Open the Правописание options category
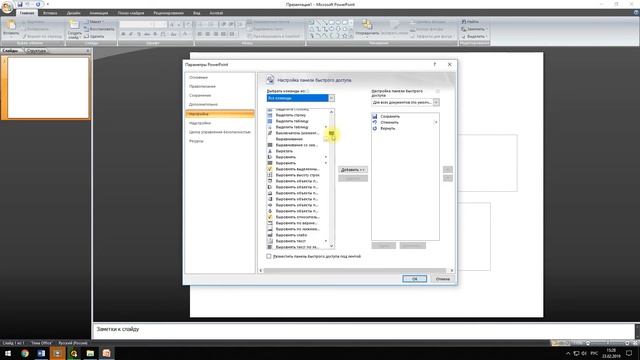640x360 pixels. (220, 87)
